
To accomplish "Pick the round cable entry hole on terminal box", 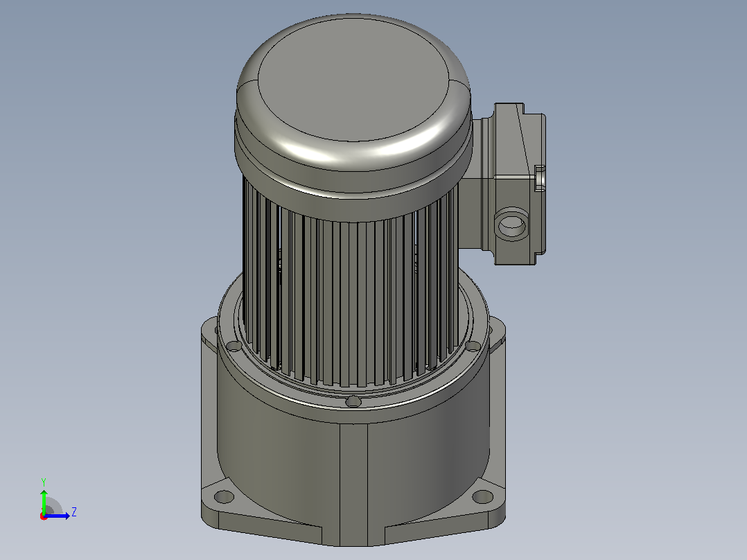I will point(511,223).
